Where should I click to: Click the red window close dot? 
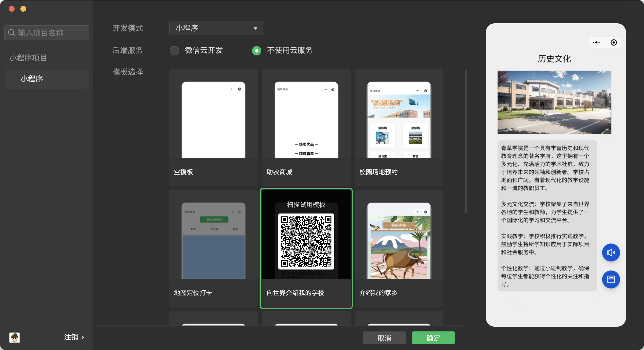tap(12, 9)
